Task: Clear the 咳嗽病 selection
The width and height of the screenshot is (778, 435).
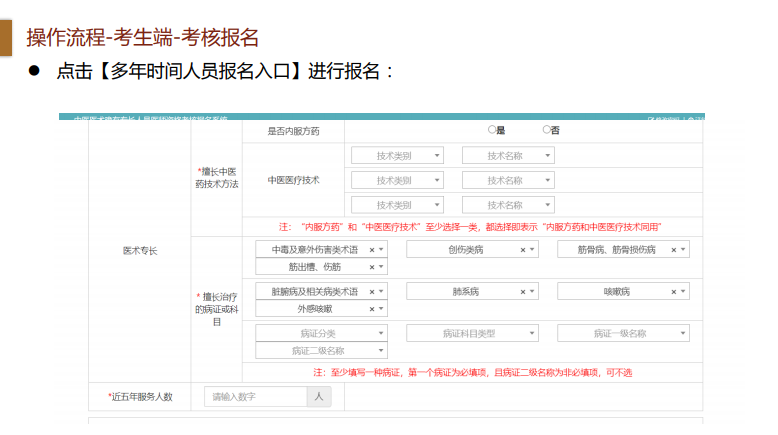Action: click(673, 292)
